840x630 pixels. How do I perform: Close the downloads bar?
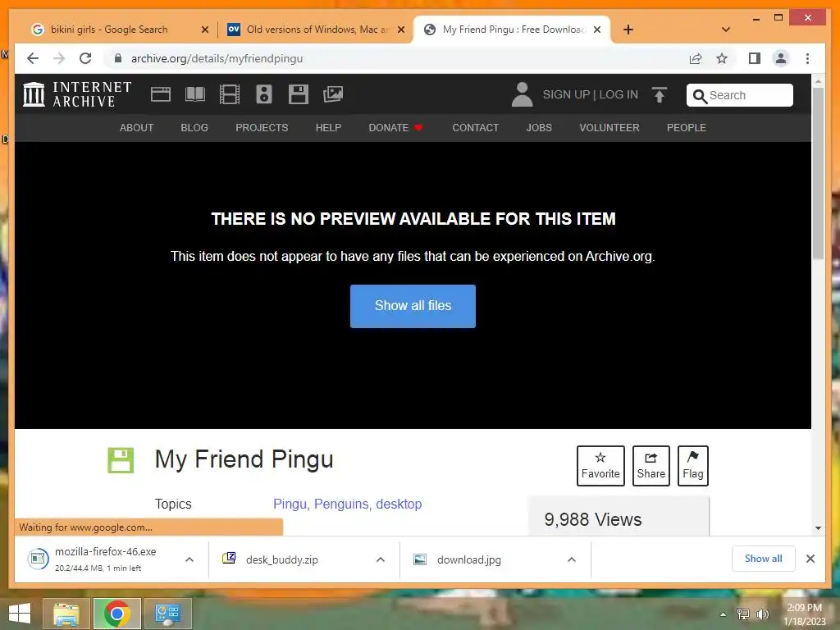810,559
